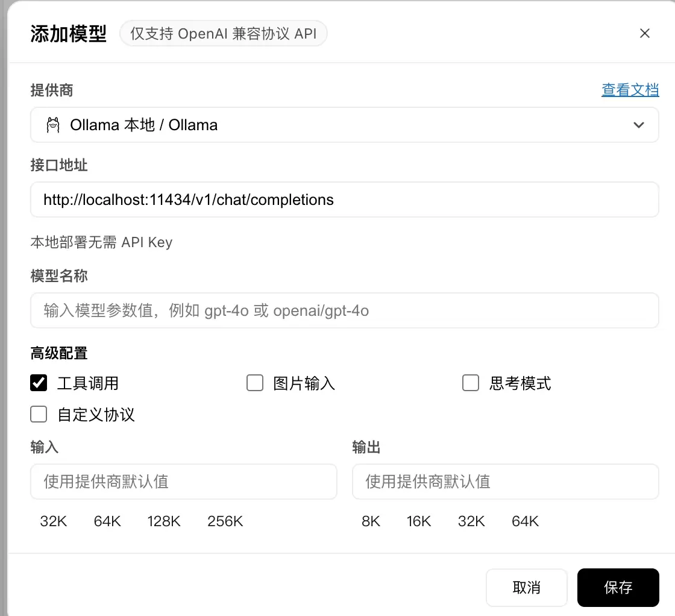675x616 pixels.
Task: Select 8K output preset
Action: [371, 521]
